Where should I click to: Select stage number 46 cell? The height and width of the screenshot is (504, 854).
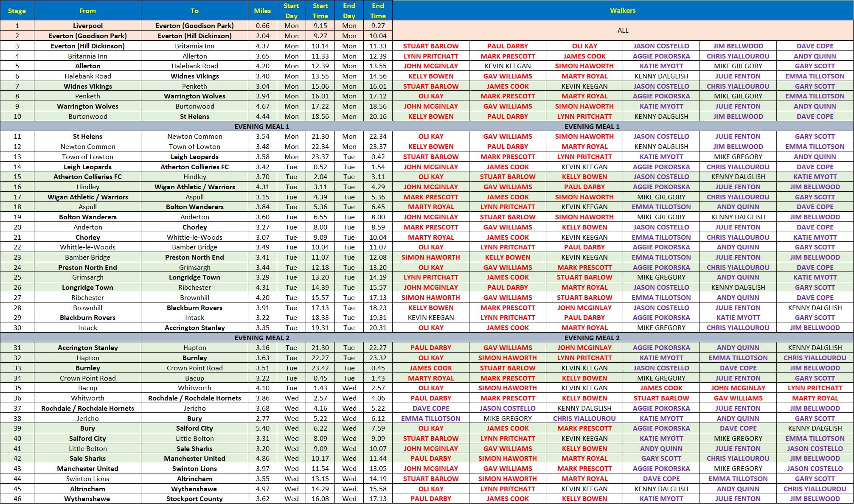[x=17, y=499]
